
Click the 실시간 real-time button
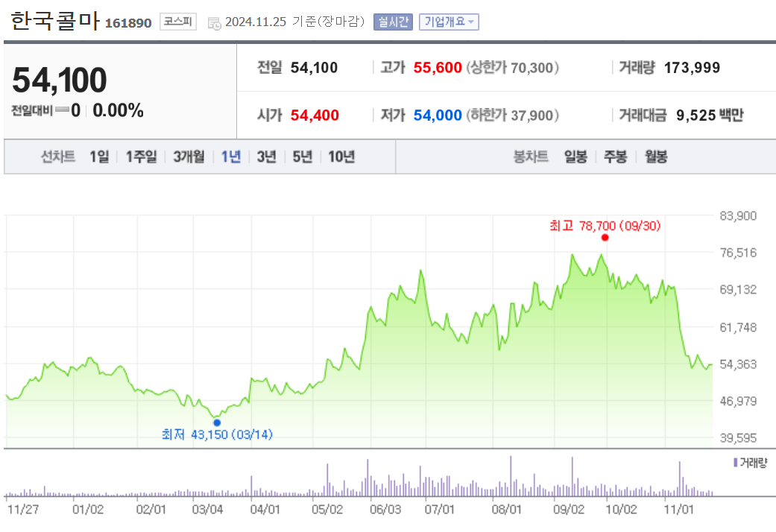point(393,22)
